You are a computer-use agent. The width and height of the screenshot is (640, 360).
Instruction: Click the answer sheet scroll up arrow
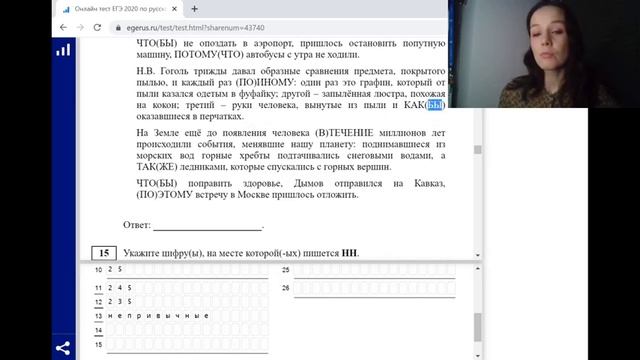click(x=478, y=269)
